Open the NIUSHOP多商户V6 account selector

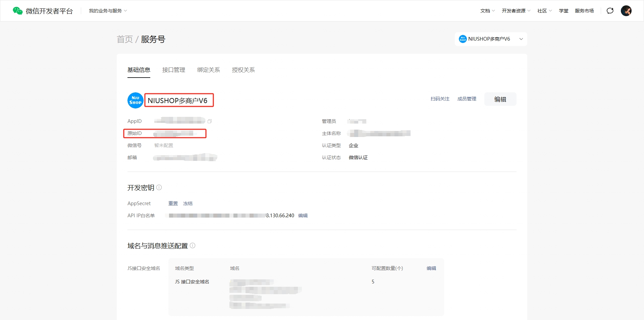tap(491, 39)
